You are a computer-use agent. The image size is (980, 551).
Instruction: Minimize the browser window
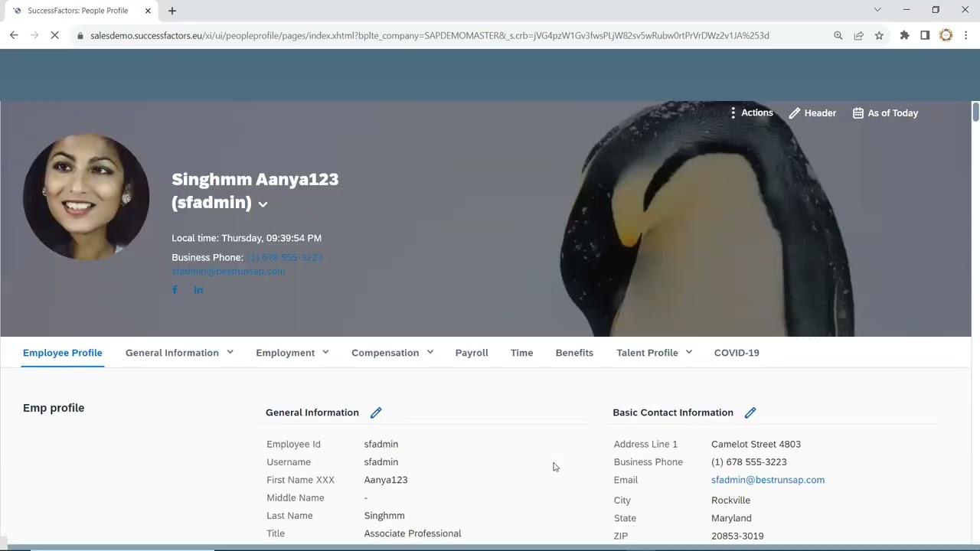906,10
